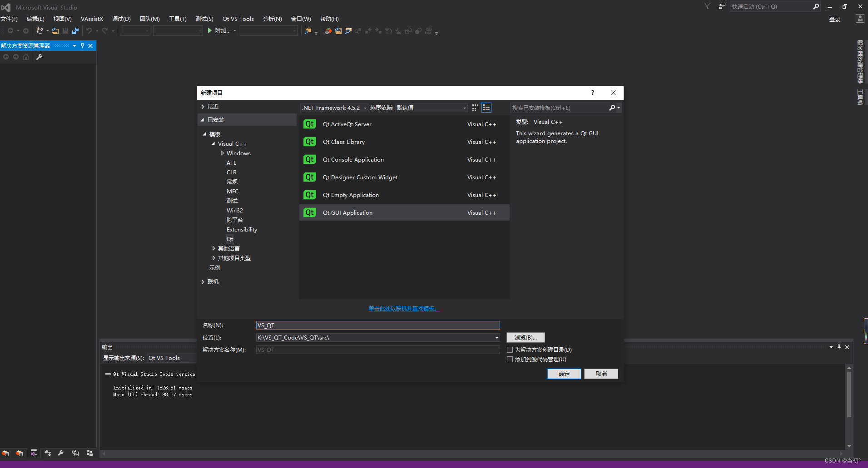Screen dimensions: 868x468
Task: Click the Redo toolbar icon
Action: click(x=105, y=30)
